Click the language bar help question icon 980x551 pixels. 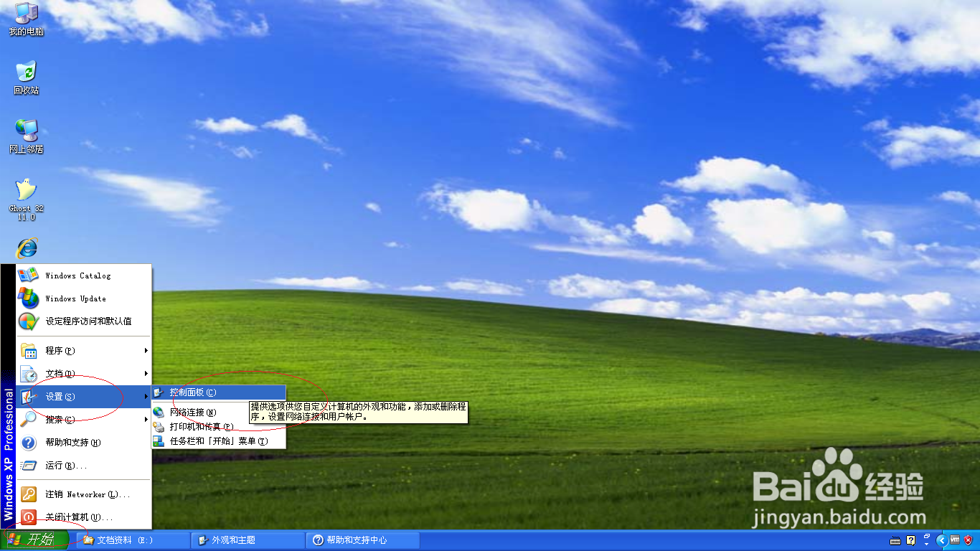coord(910,540)
